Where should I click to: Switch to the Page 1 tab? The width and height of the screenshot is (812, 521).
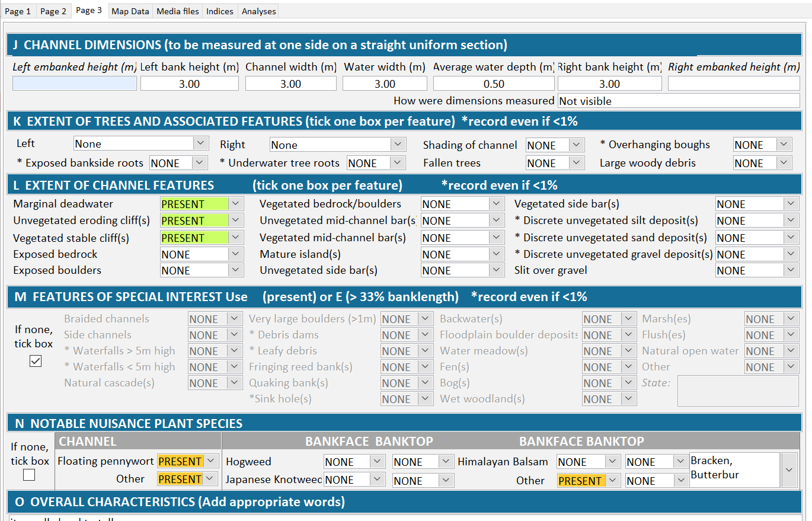click(18, 11)
